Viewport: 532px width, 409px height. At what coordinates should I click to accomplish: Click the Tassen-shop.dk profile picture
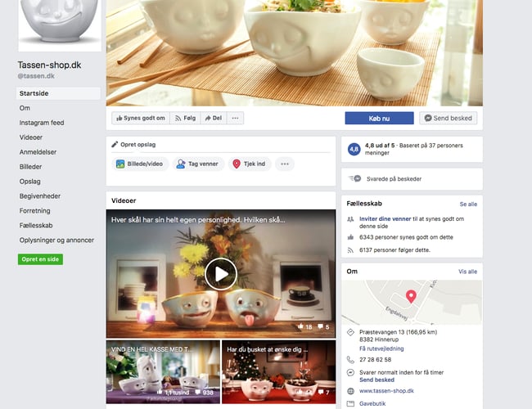click(60, 25)
